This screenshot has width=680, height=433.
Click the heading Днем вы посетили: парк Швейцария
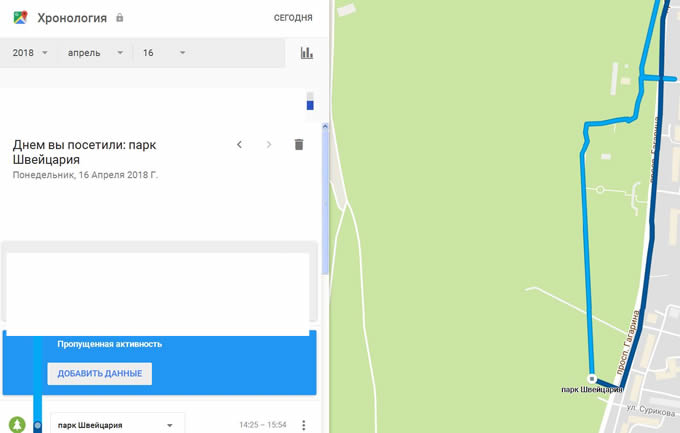85,152
